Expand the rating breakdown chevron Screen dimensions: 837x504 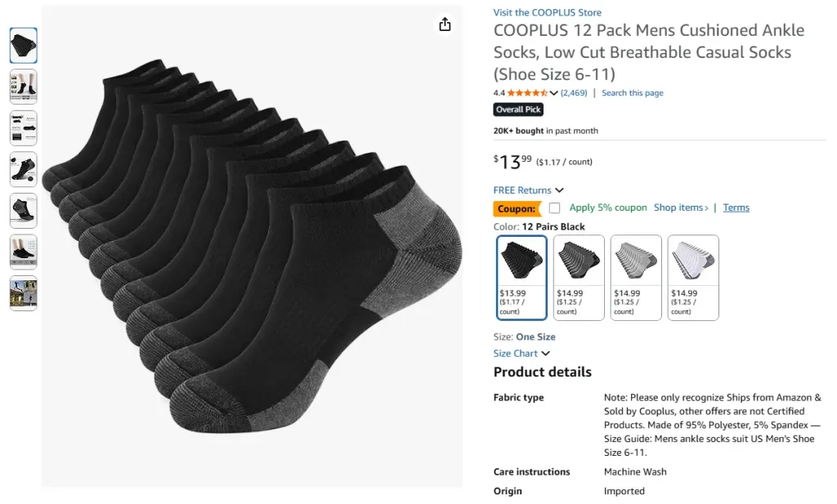(x=554, y=93)
